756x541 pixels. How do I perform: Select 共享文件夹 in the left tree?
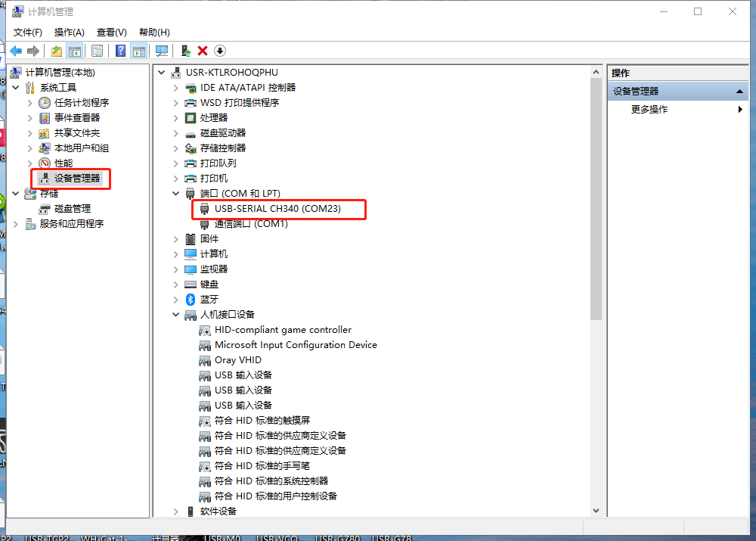coord(77,133)
